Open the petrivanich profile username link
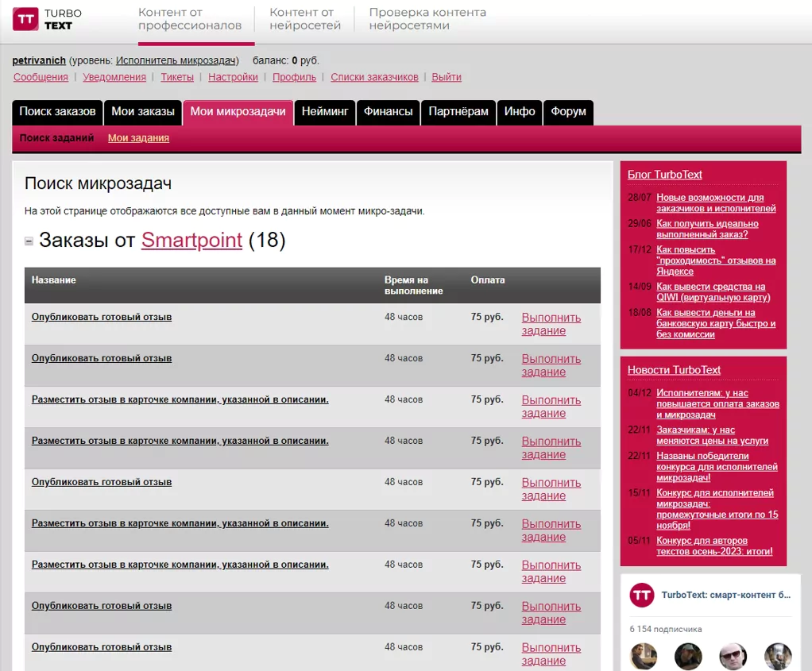This screenshot has width=812, height=671. pos(39,60)
